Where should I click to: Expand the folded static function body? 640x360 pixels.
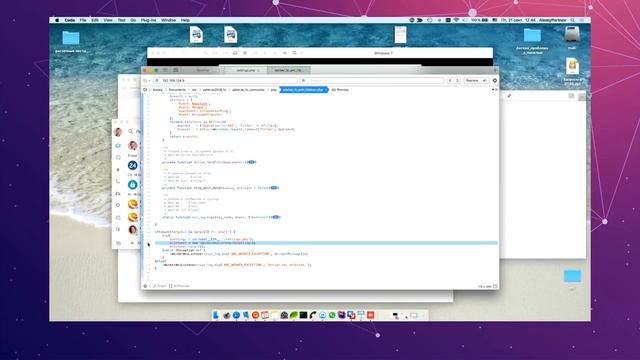point(276,217)
